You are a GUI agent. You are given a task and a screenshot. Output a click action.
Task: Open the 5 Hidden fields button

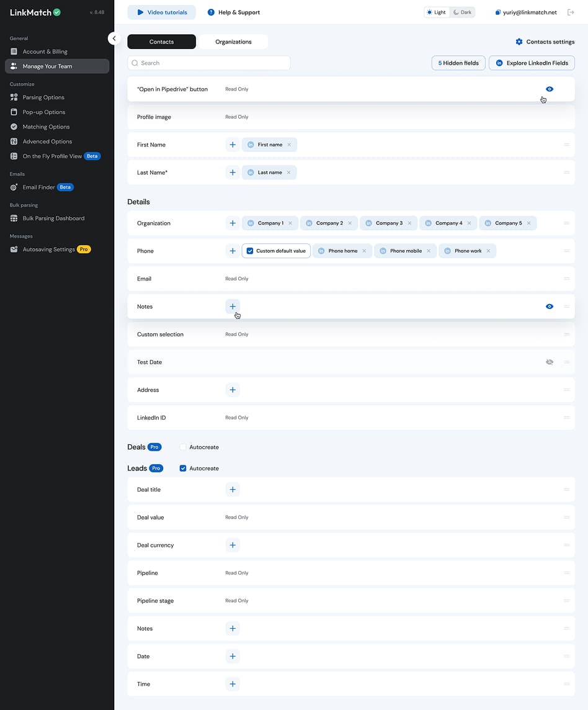[458, 63]
